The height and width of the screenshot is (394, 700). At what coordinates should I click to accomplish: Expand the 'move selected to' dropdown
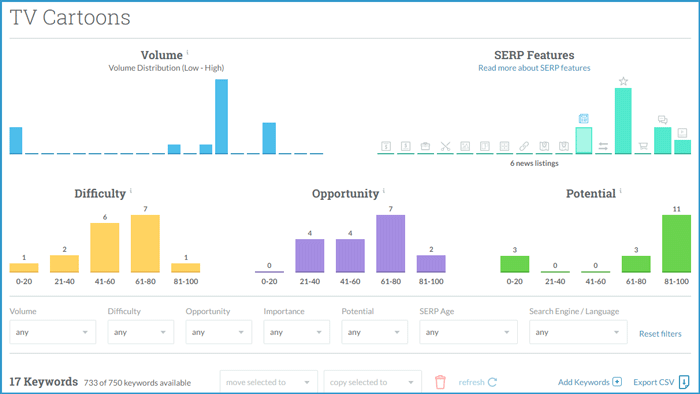coord(269,382)
